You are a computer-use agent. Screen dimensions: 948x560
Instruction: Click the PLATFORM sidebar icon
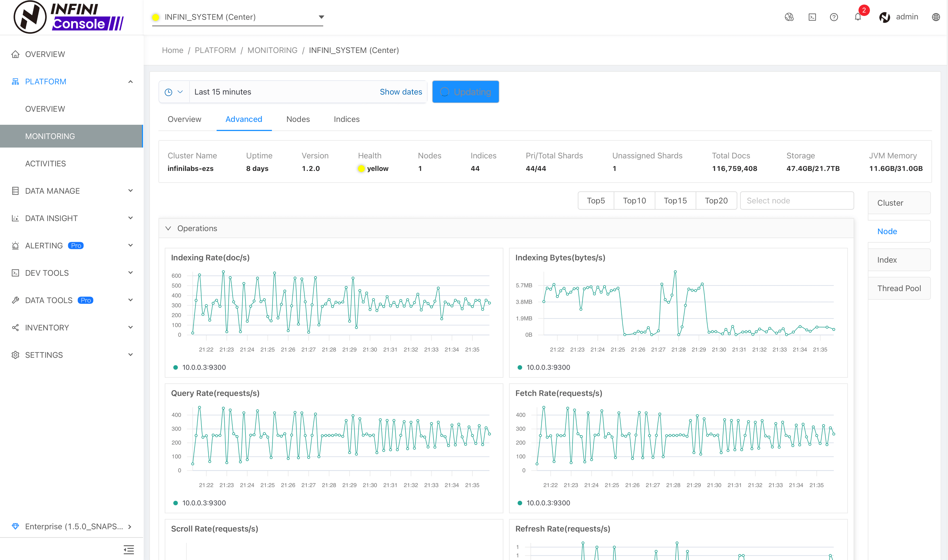point(15,81)
